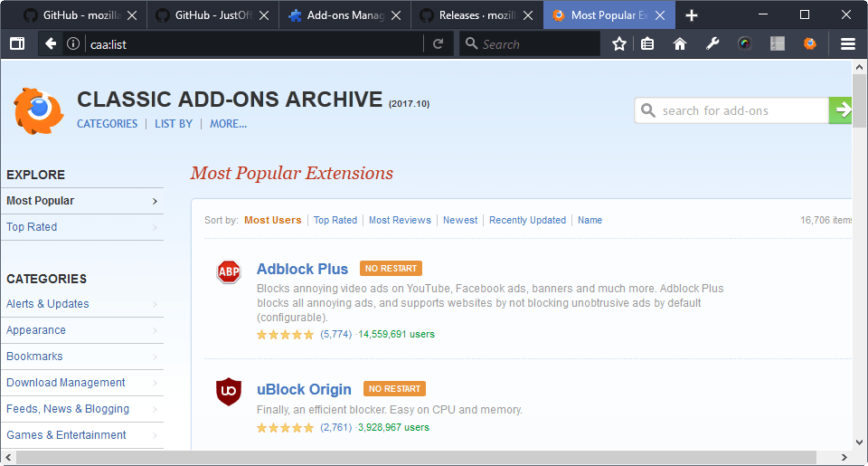Open the MORE... menu
The width and height of the screenshot is (868, 466).
tap(228, 124)
